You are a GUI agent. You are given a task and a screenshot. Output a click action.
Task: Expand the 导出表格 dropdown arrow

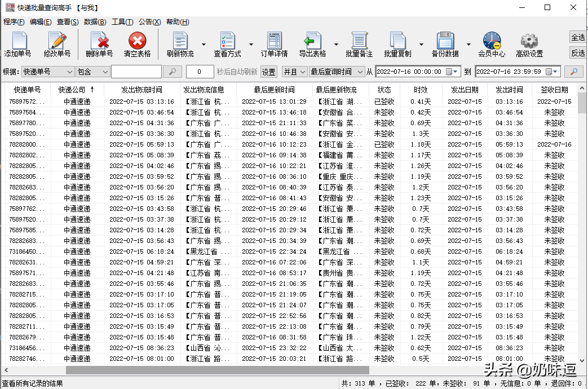[x=336, y=45]
